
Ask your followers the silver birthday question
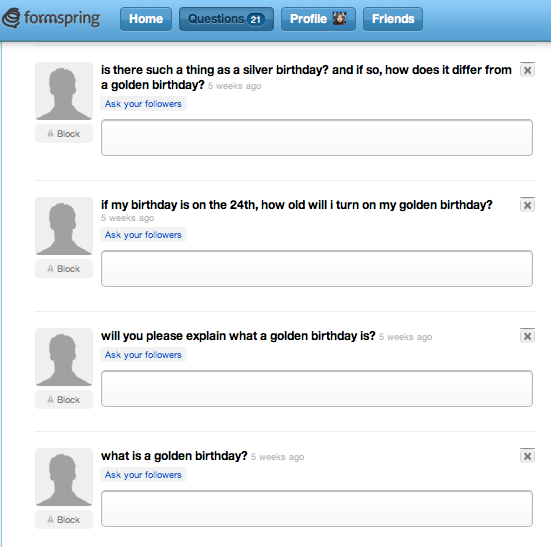[143, 104]
